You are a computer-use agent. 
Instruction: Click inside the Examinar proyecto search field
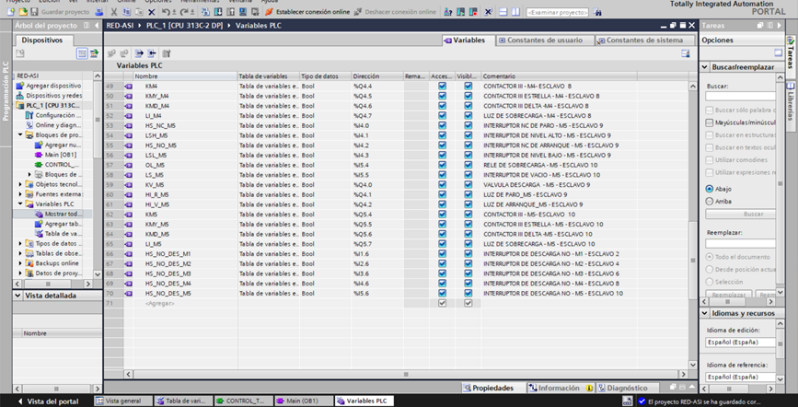(557, 12)
